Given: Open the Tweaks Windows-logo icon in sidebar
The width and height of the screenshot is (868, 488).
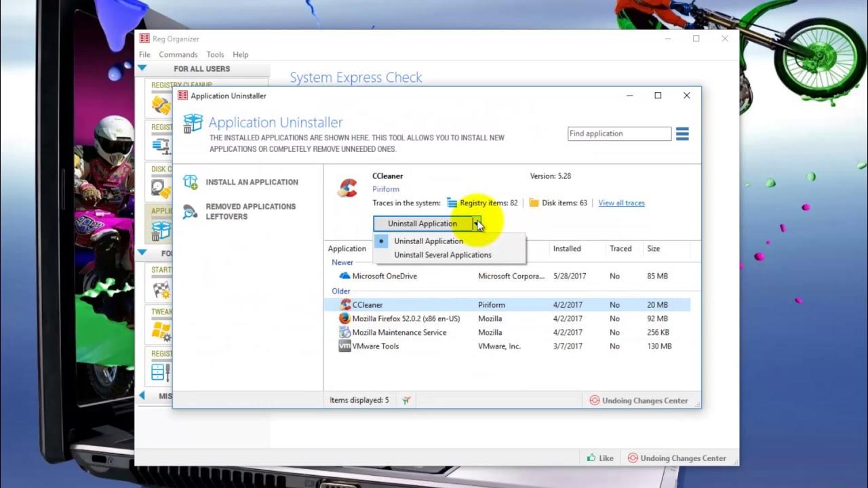Looking at the screenshot, I should click(x=161, y=331).
